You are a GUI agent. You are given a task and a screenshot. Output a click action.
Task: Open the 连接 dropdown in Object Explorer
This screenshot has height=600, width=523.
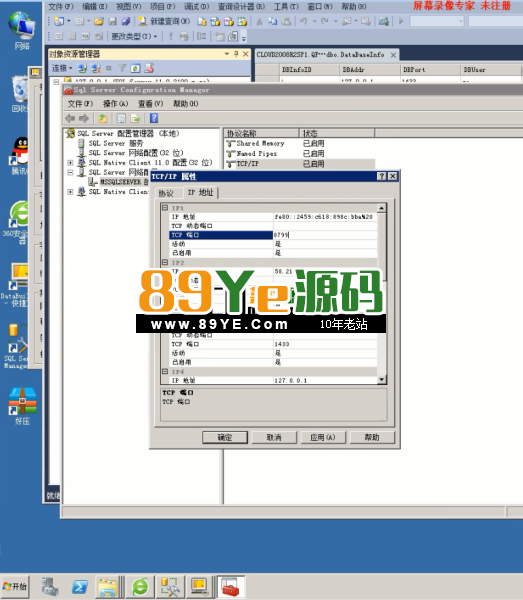click(62, 68)
